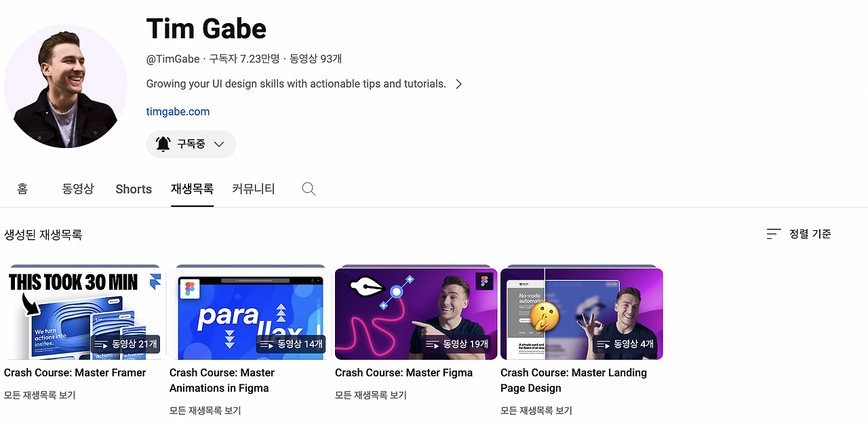Viewport: 868px width, 427px height.
Task: Switch to the Shorts tab
Action: (133, 189)
